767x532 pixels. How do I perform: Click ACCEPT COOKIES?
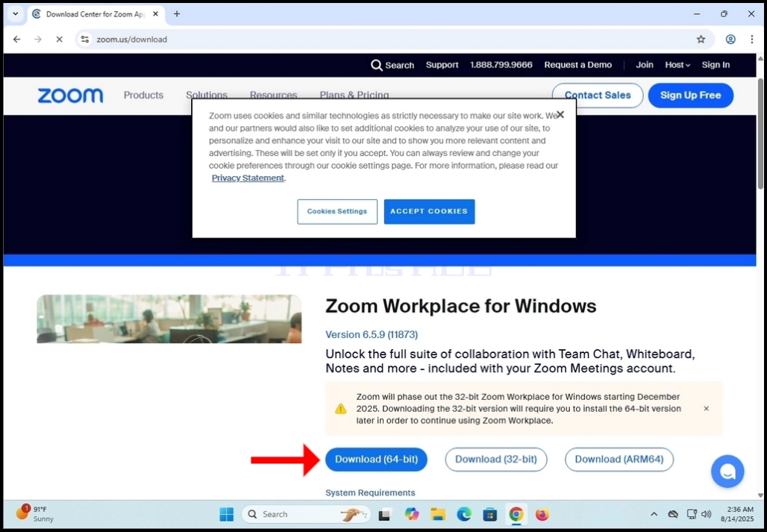tap(429, 212)
